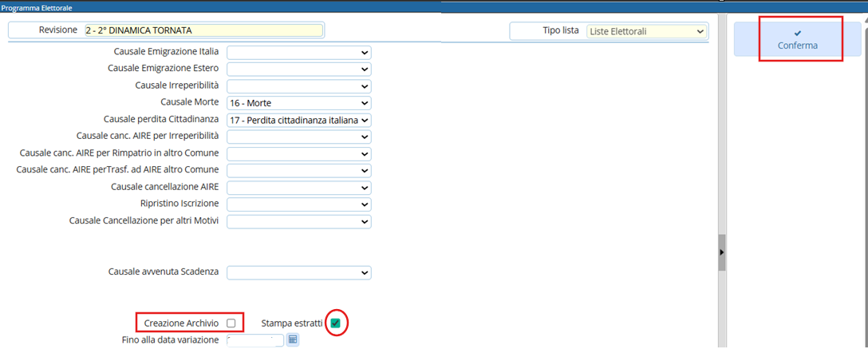
Task: Click the Revisione text field
Action: pos(203,30)
